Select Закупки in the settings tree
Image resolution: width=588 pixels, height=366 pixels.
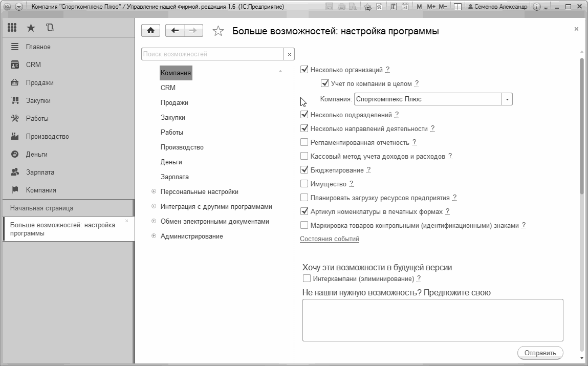(x=173, y=117)
